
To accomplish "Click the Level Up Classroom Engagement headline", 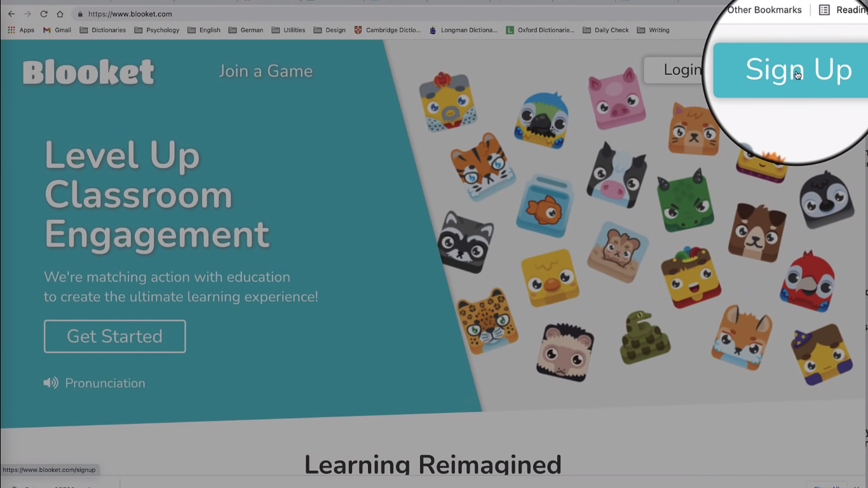I will [157, 195].
